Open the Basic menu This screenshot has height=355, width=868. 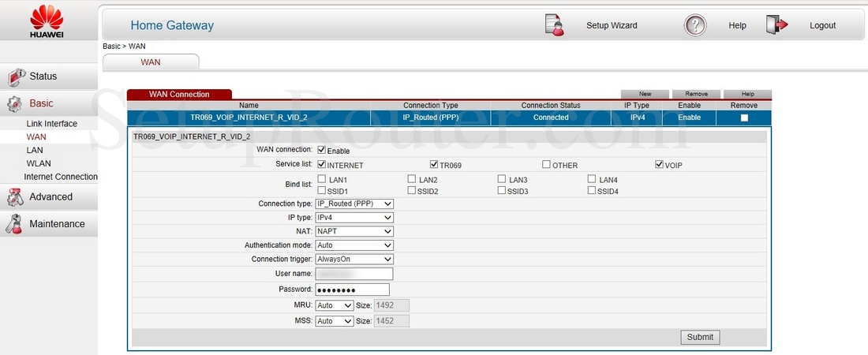49,103
